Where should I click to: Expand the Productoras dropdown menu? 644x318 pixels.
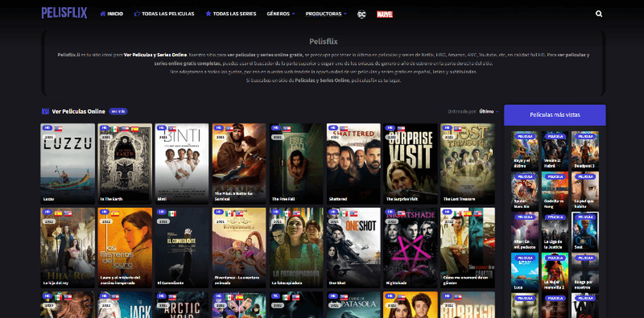(x=326, y=14)
